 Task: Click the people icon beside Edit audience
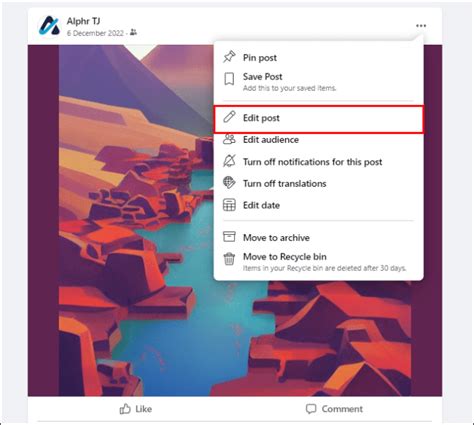point(229,139)
